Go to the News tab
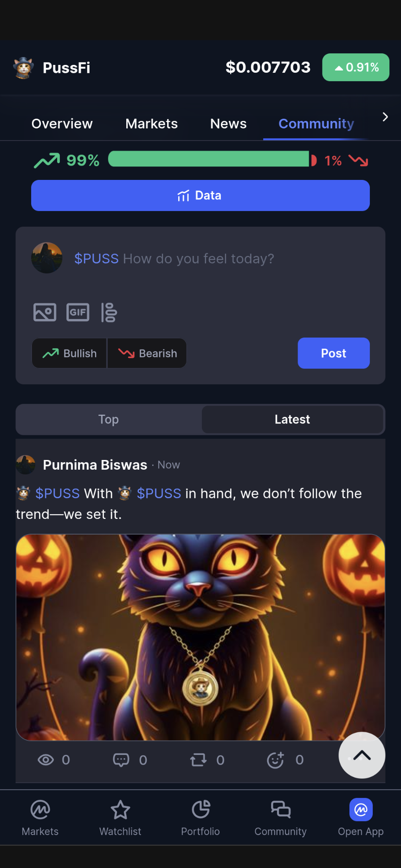Image resolution: width=401 pixels, height=868 pixels. pos(228,124)
